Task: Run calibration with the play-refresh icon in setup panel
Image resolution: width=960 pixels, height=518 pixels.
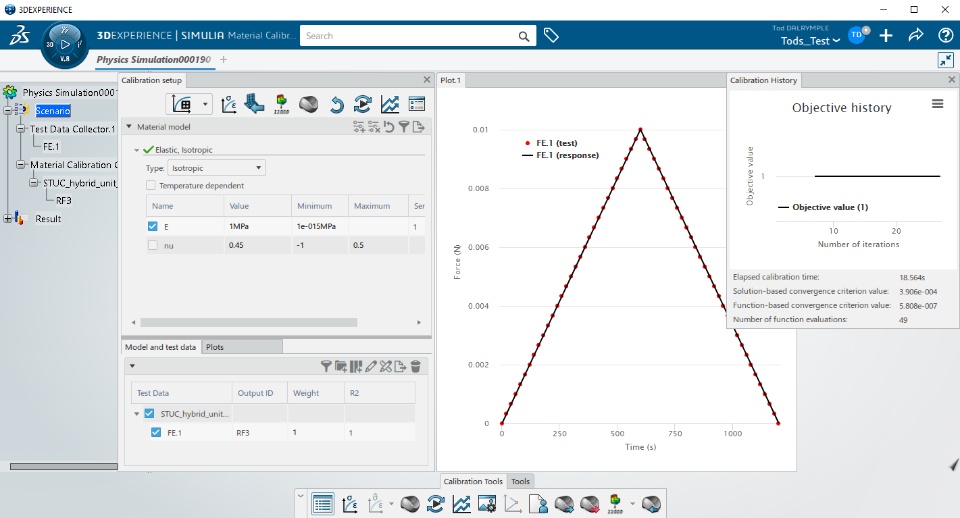Action: [362, 104]
